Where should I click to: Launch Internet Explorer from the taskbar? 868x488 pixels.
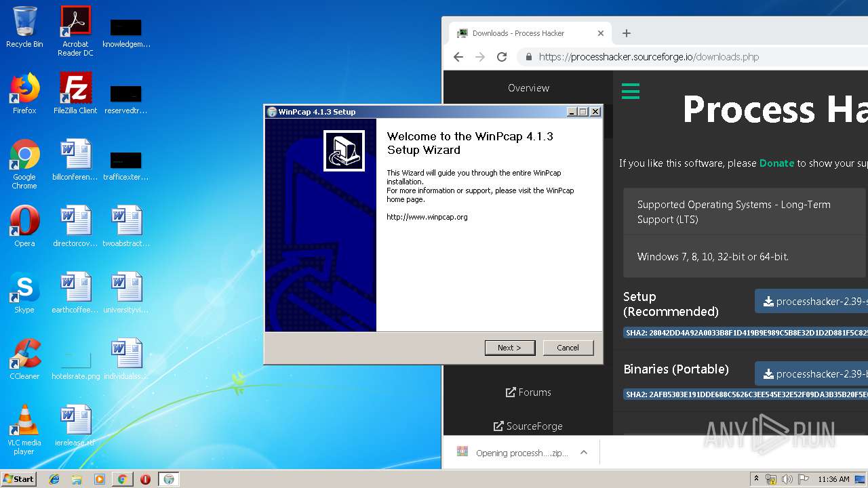tap(54, 479)
